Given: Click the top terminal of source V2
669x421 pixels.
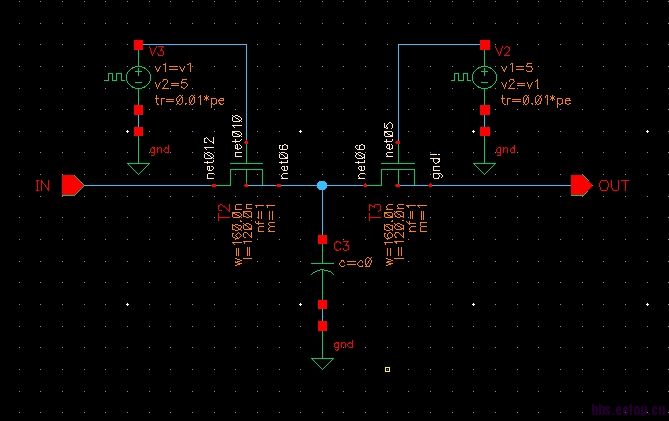Looking at the screenshot, I should tap(485, 45).
